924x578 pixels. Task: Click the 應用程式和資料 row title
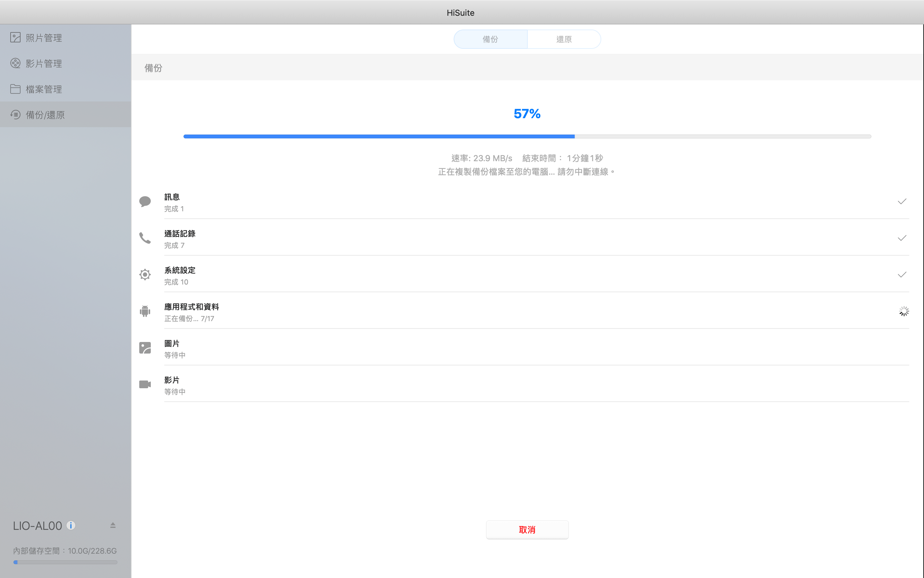192,307
